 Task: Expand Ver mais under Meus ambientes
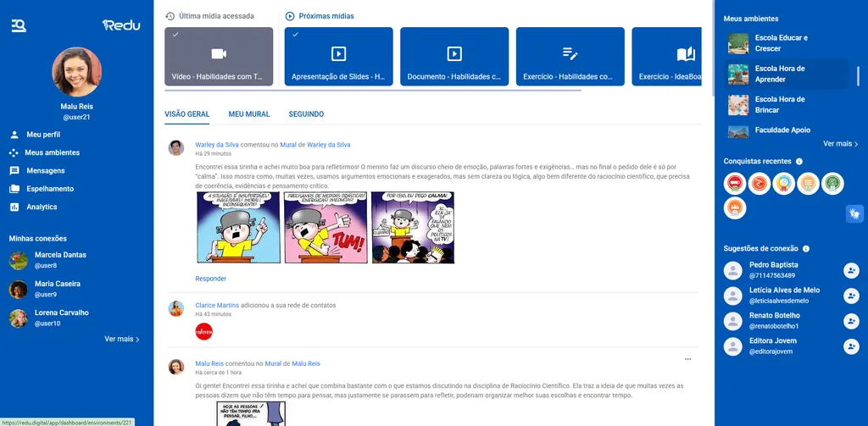point(840,144)
